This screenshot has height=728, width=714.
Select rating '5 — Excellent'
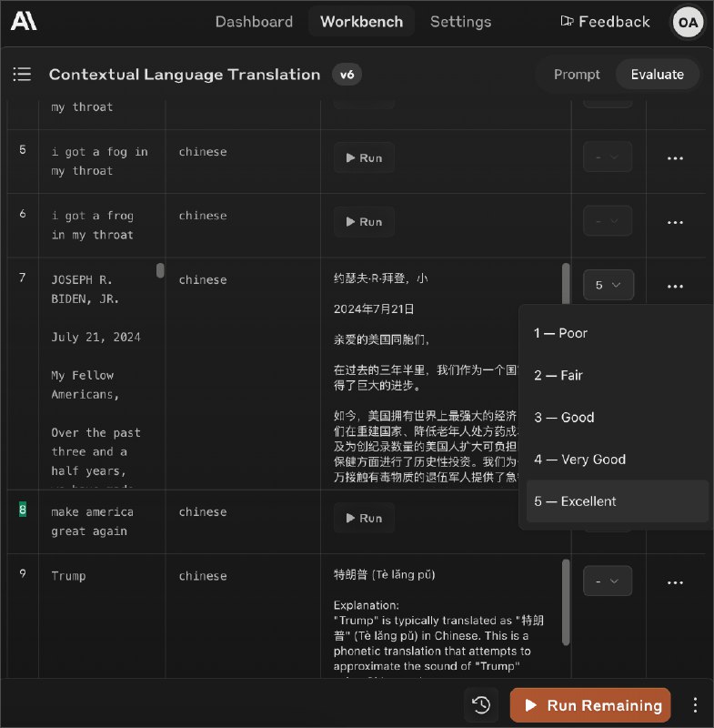617,501
